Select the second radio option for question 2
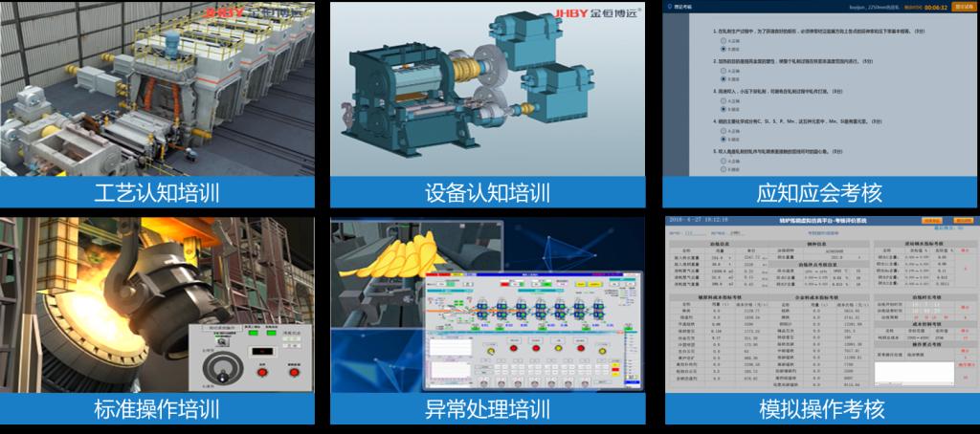980x434 pixels. pyautogui.click(x=722, y=79)
